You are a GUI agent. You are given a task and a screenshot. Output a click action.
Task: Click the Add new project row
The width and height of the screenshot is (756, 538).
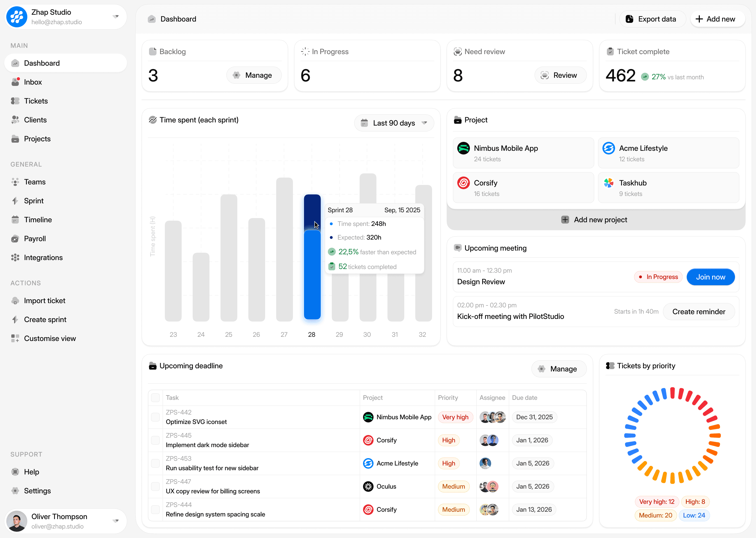(595, 220)
